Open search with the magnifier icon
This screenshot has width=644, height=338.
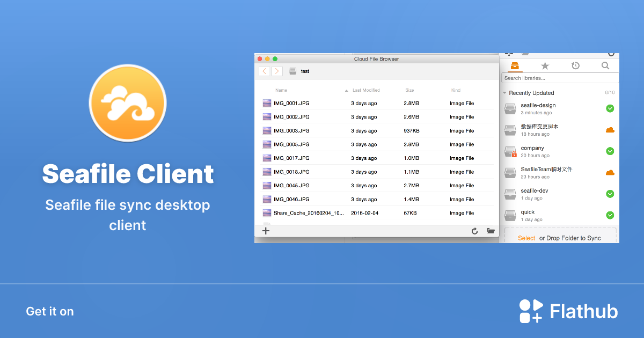point(605,65)
